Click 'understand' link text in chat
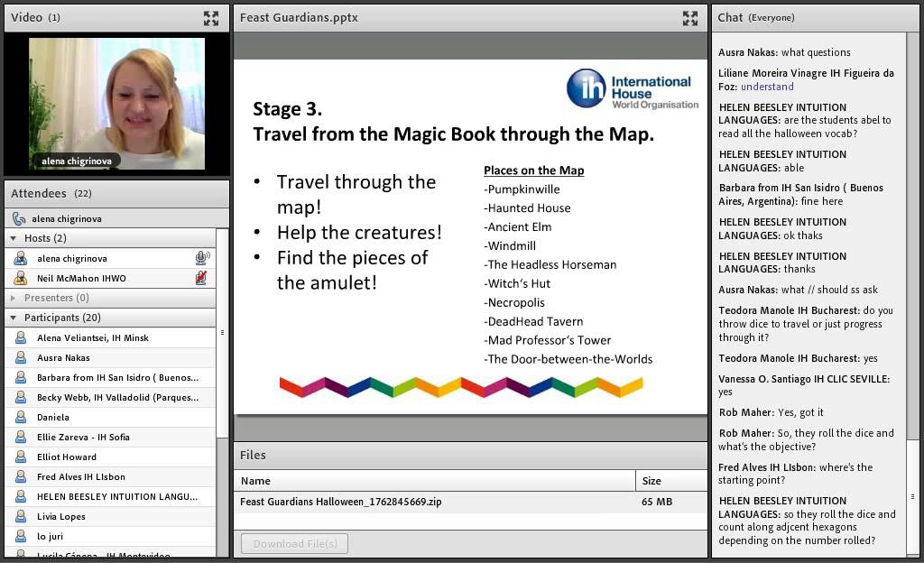 767,87
